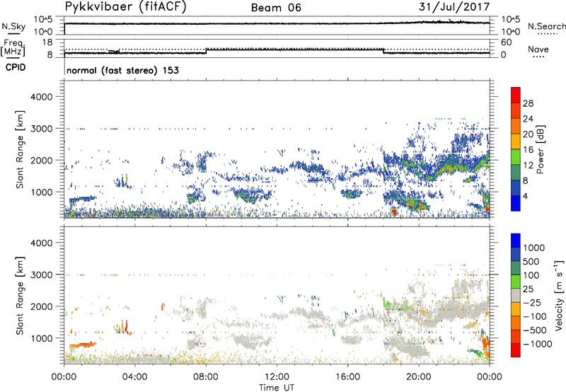Click the "1000" slant range tick on the velocity panel
The height and width of the screenshot is (392, 566).
tap(42, 338)
